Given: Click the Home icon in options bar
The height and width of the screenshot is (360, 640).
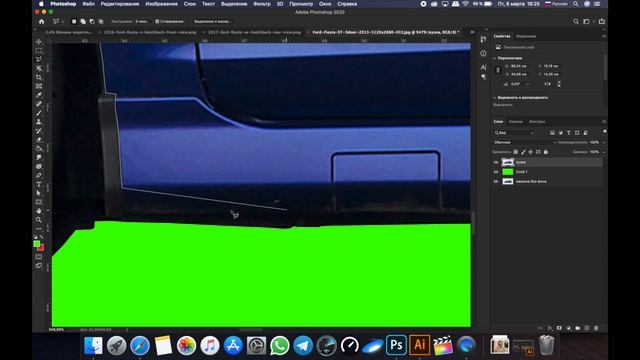Looking at the screenshot, I should (x=42, y=21).
